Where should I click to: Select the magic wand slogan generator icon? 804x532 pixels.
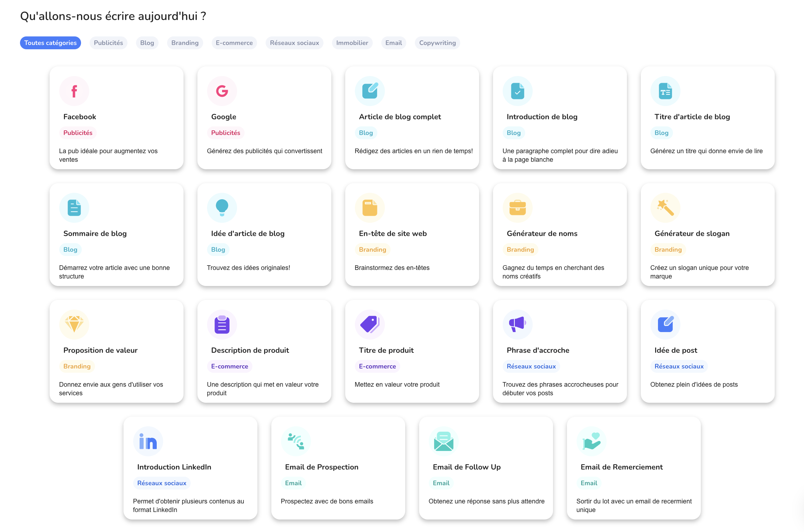[x=665, y=207]
